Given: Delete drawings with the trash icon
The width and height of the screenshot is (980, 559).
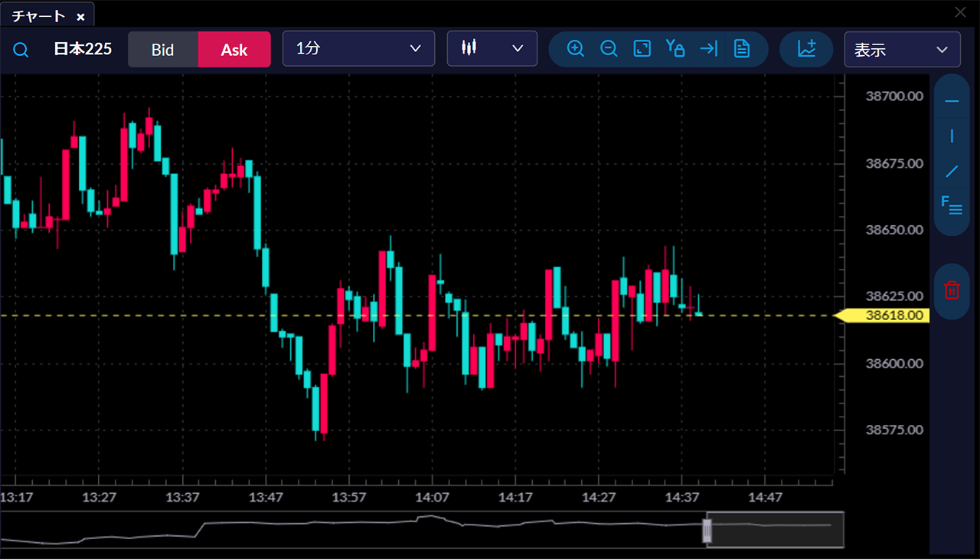Looking at the screenshot, I should point(952,290).
